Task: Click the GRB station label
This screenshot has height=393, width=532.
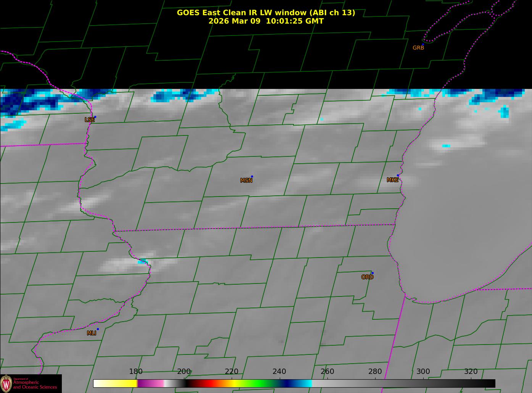Action: [418, 48]
